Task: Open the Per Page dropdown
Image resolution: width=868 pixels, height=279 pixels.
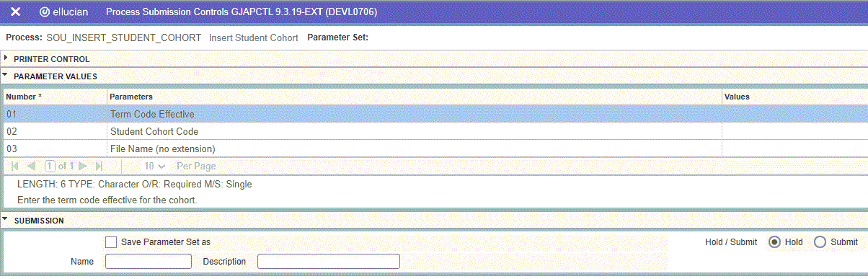Action: click(155, 166)
